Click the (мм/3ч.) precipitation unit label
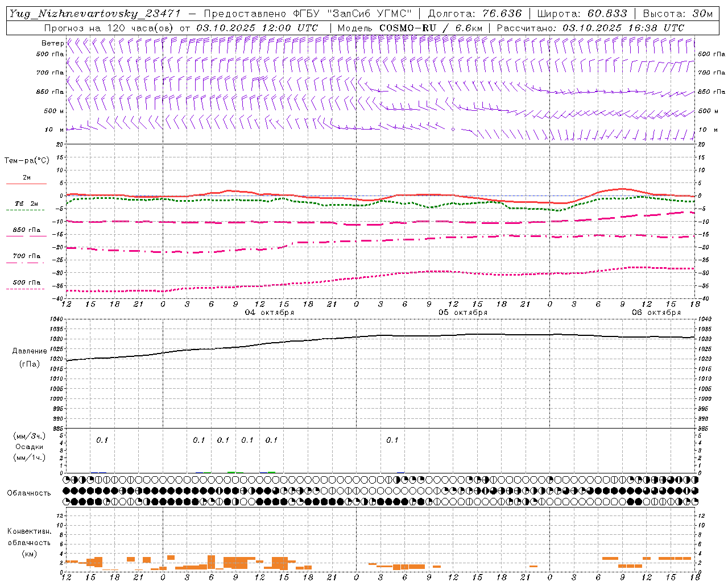728x582 pixels. click(30, 436)
